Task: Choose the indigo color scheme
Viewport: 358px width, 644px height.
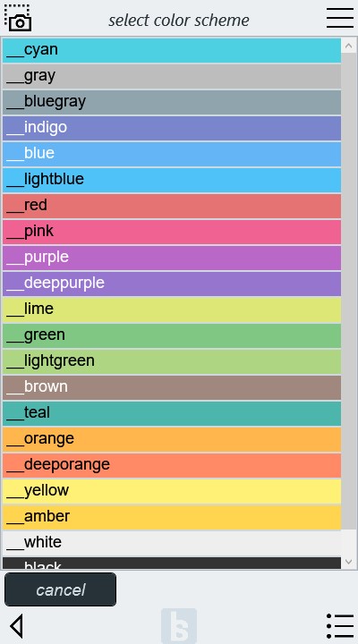Action: [172, 128]
